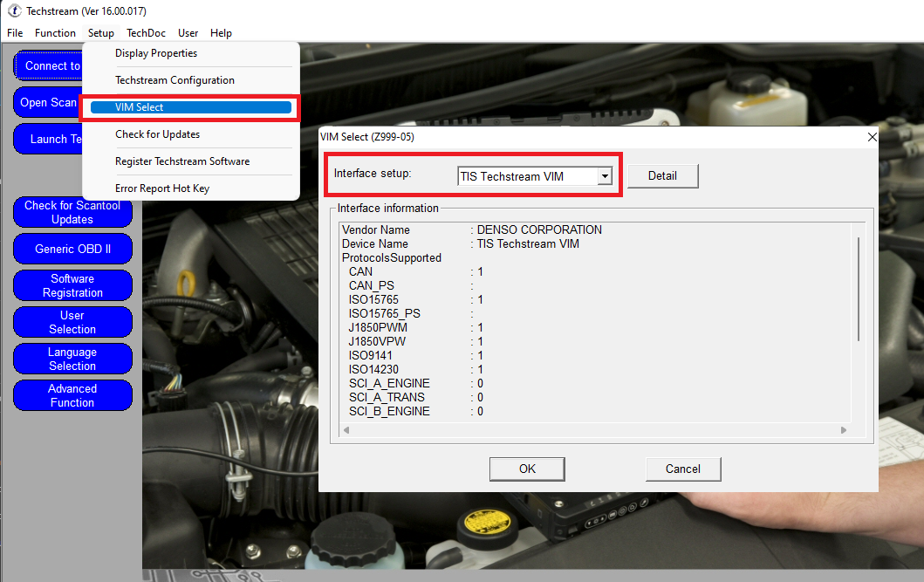Select the VIM Select menu entry
Image resolution: width=924 pixels, height=582 pixels.
coord(191,107)
